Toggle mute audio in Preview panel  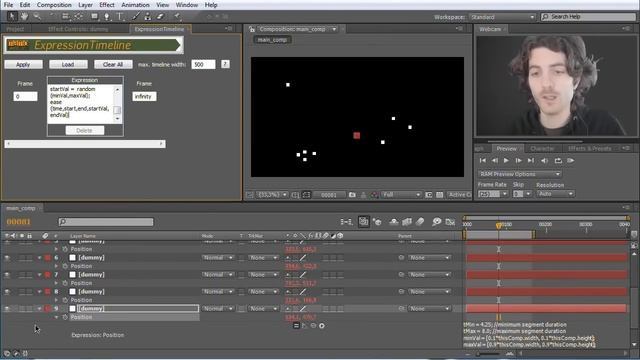coord(544,160)
